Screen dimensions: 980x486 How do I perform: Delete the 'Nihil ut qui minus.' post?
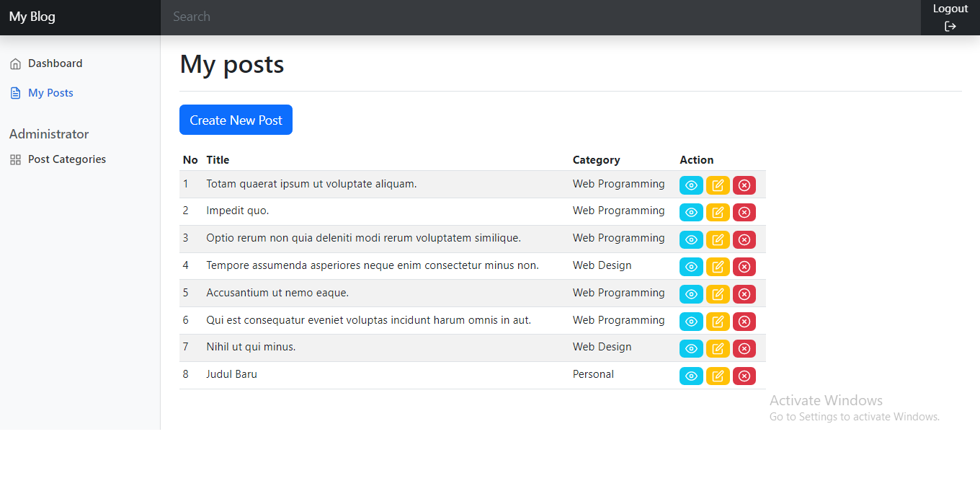click(x=744, y=348)
